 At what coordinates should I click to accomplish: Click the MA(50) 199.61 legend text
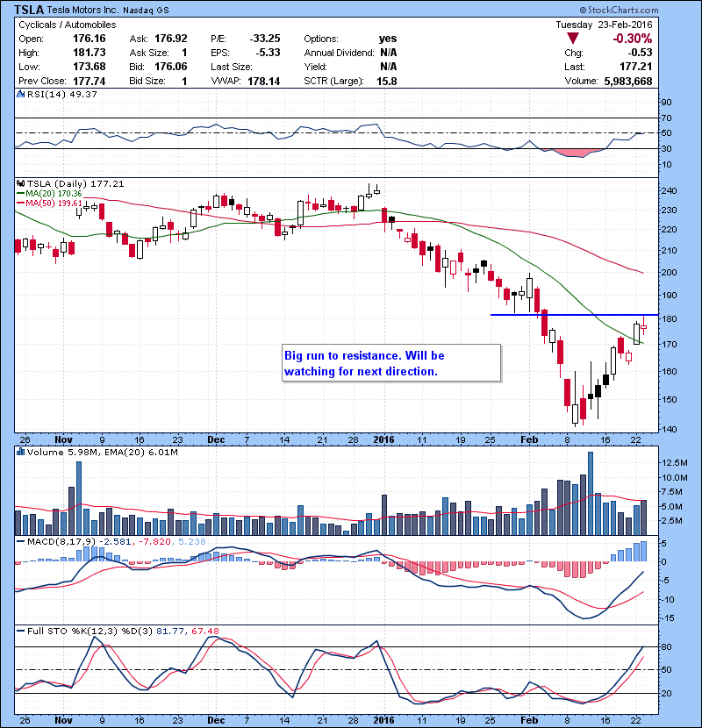coord(54,203)
